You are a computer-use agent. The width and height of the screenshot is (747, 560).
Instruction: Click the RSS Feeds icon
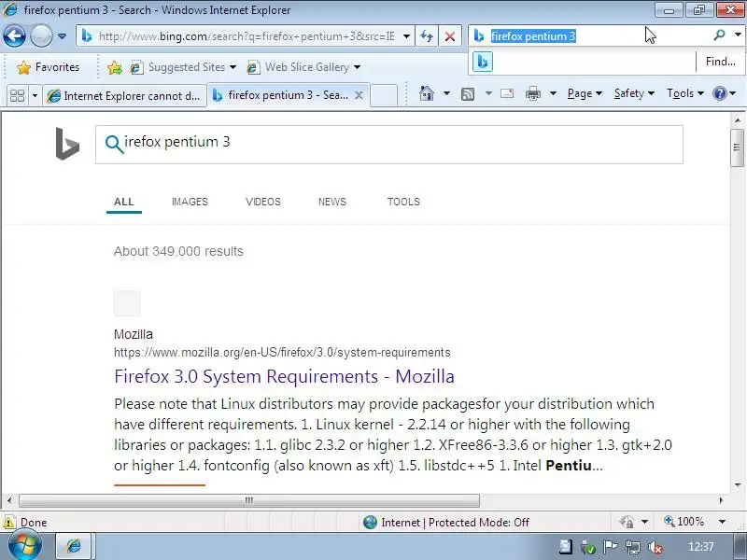[x=468, y=94]
